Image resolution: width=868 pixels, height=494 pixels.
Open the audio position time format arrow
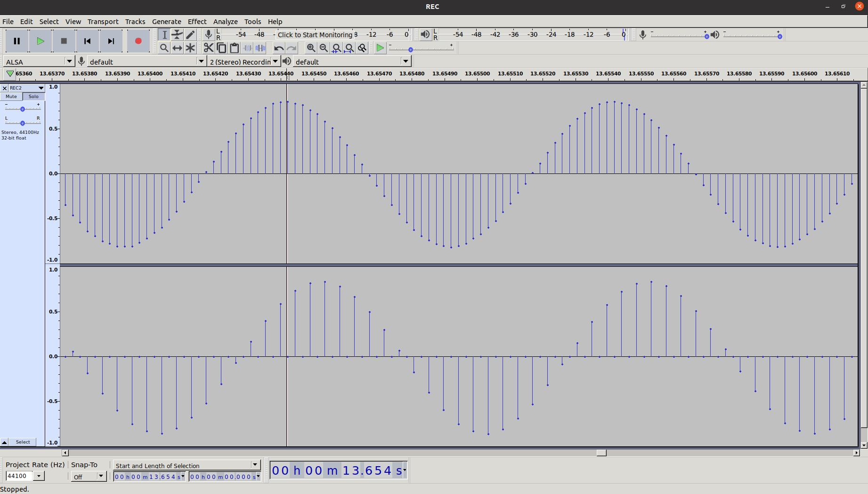tap(405, 470)
